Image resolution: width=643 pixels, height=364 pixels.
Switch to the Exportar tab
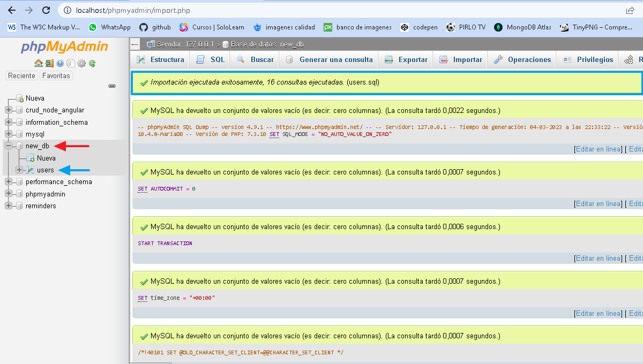(x=406, y=60)
